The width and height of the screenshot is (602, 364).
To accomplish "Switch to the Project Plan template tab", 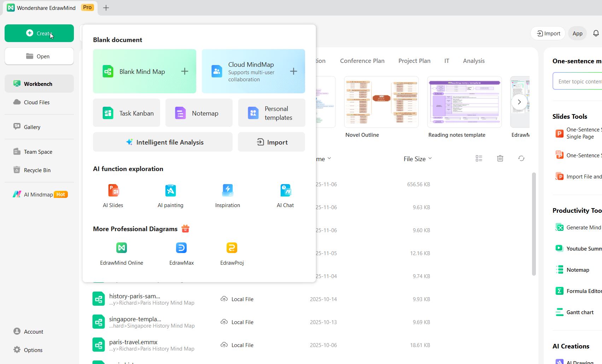I will pos(414,61).
